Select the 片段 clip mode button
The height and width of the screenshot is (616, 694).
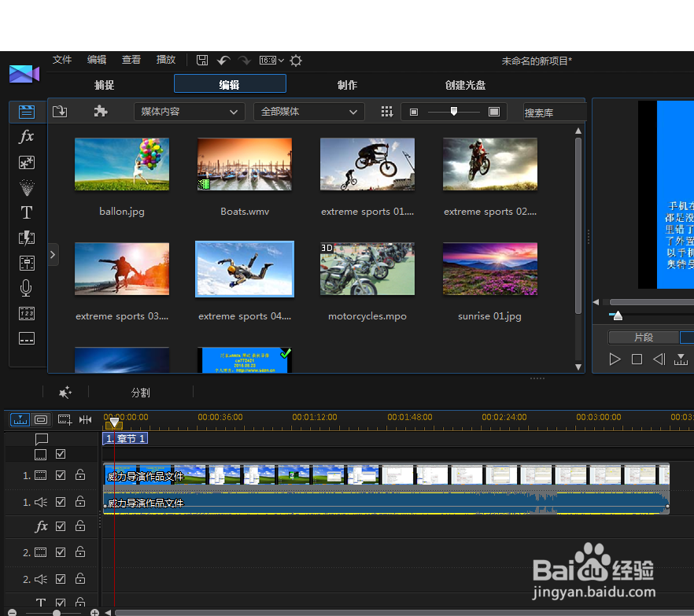(x=644, y=338)
